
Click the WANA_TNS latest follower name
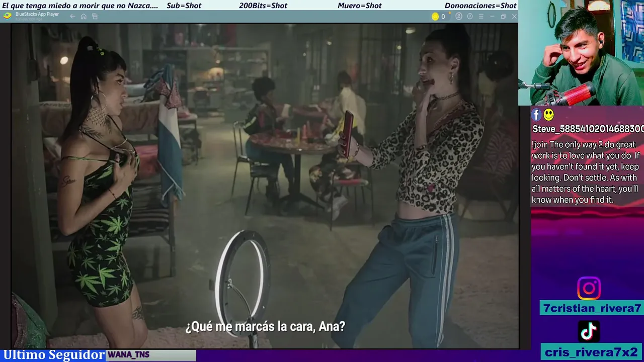(x=129, y=355)
